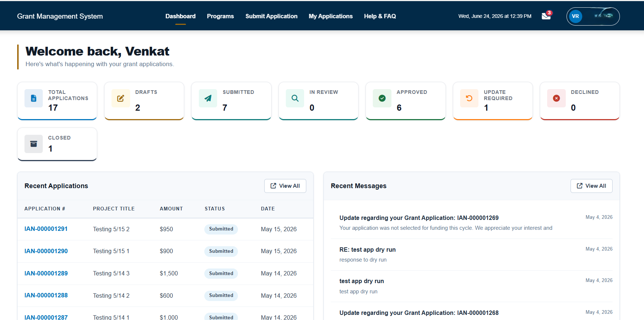Open Help & FAQ in the navigation

pos(380,16)
